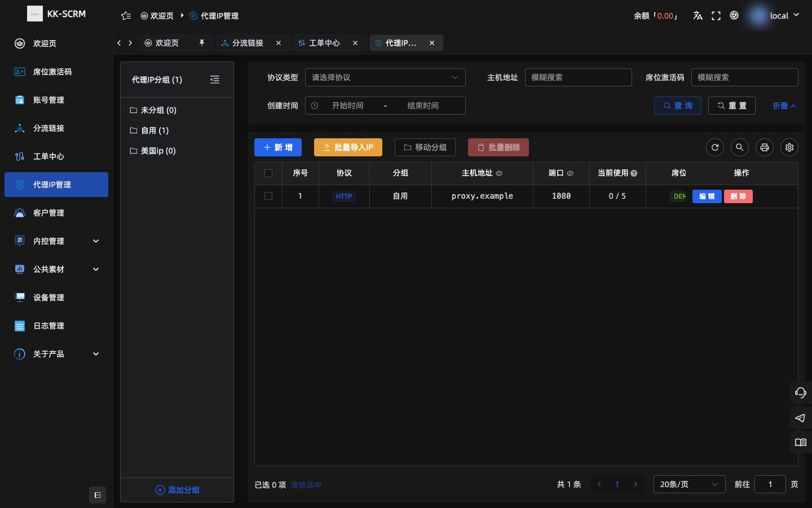Focus the 席位激活码 search field
The image size is (812, 508).
coord(744,77)
